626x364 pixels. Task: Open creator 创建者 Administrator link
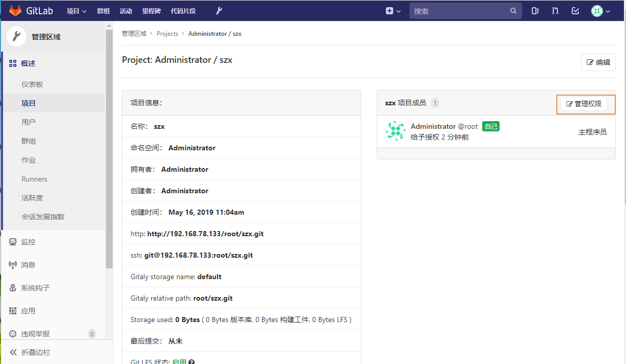pyautogui.click(x=185, y=191)
